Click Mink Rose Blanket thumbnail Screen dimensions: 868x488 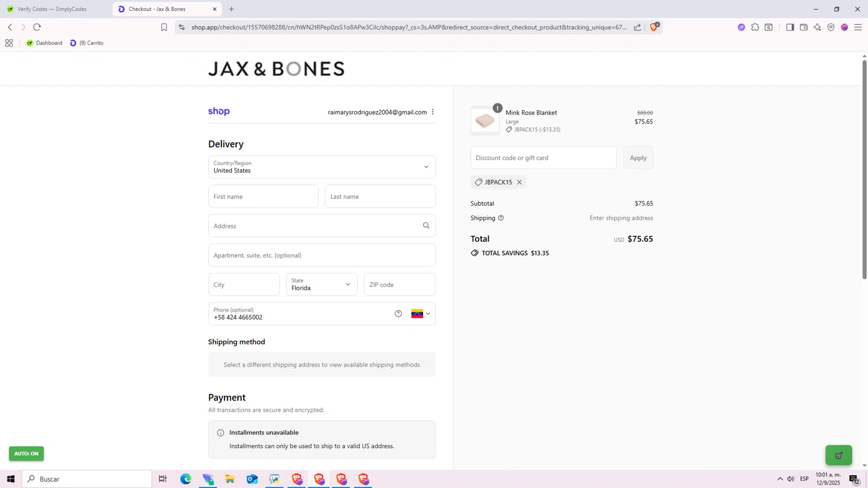pos(485,121)
